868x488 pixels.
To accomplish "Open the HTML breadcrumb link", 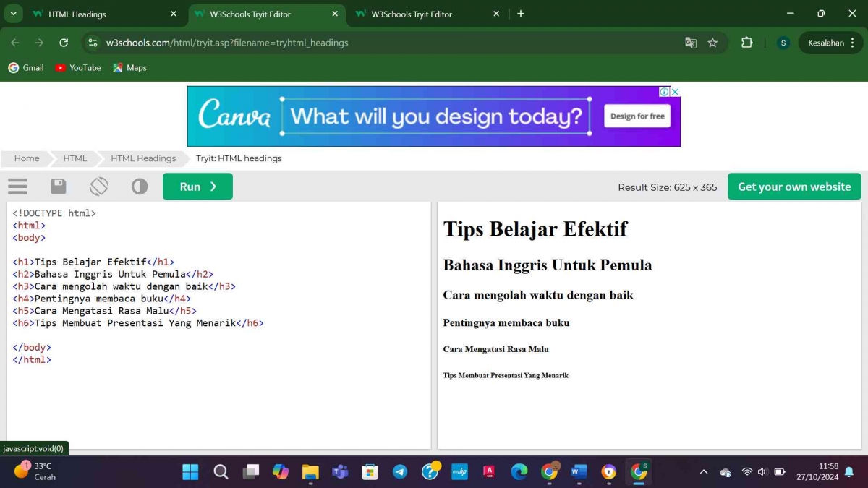I will point(75,158).
